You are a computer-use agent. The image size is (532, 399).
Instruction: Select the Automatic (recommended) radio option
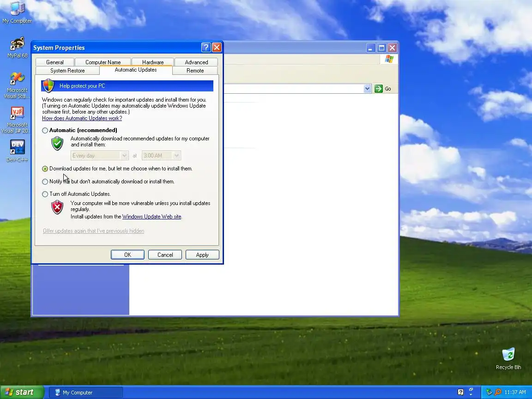45,130
